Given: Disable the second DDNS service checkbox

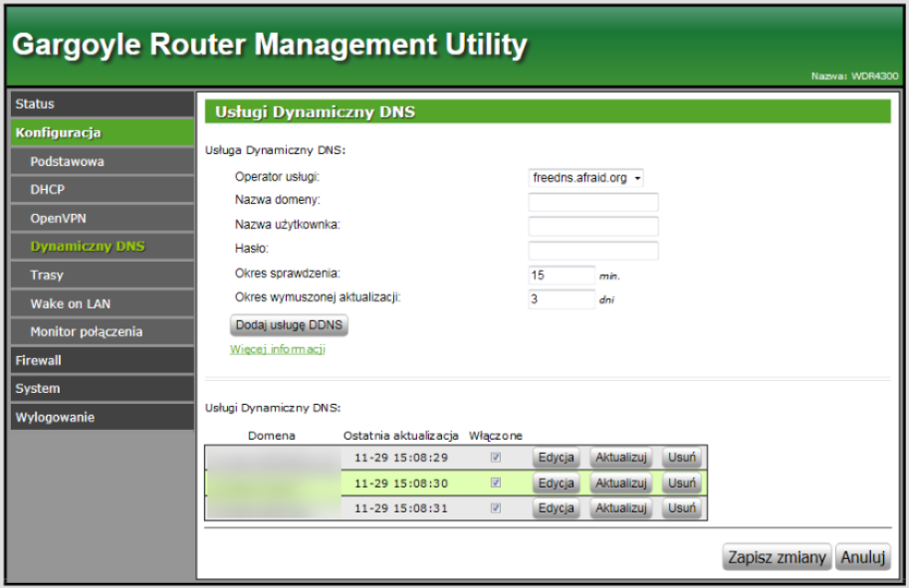Looking at the screenshot, I should 496,483.
